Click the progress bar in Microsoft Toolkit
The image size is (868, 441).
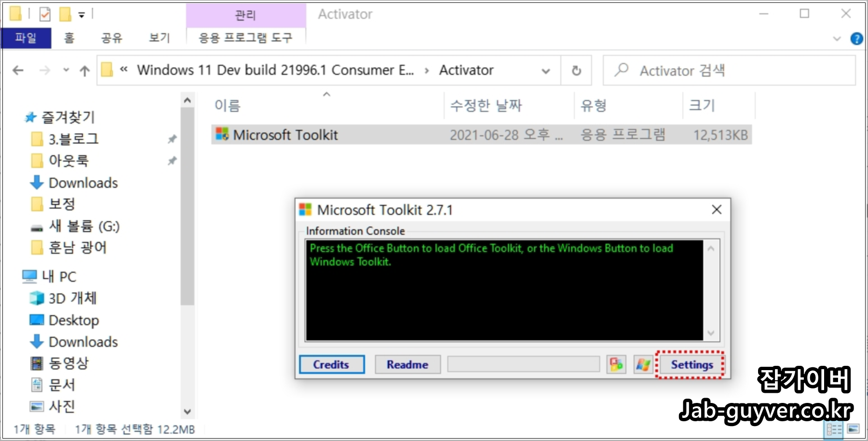click(523, 364)
